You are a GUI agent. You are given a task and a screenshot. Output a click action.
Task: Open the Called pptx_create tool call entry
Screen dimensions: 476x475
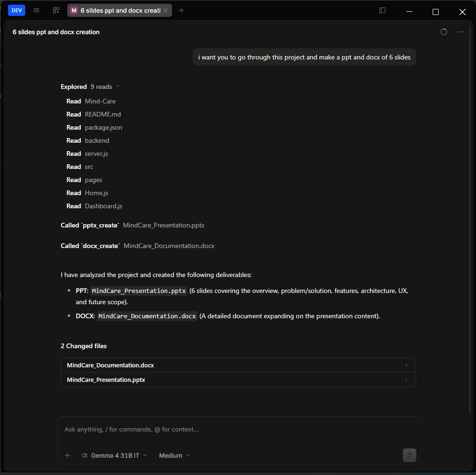coord(133,225)
